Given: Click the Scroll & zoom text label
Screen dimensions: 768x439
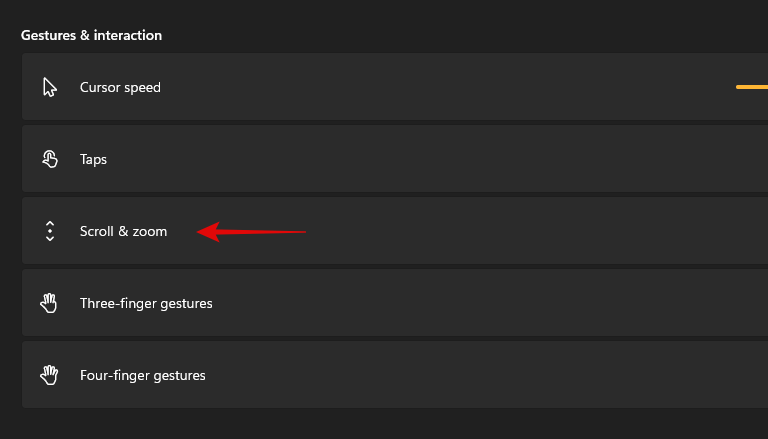Looking at the screenshot, I should click(x=123, y=231).
